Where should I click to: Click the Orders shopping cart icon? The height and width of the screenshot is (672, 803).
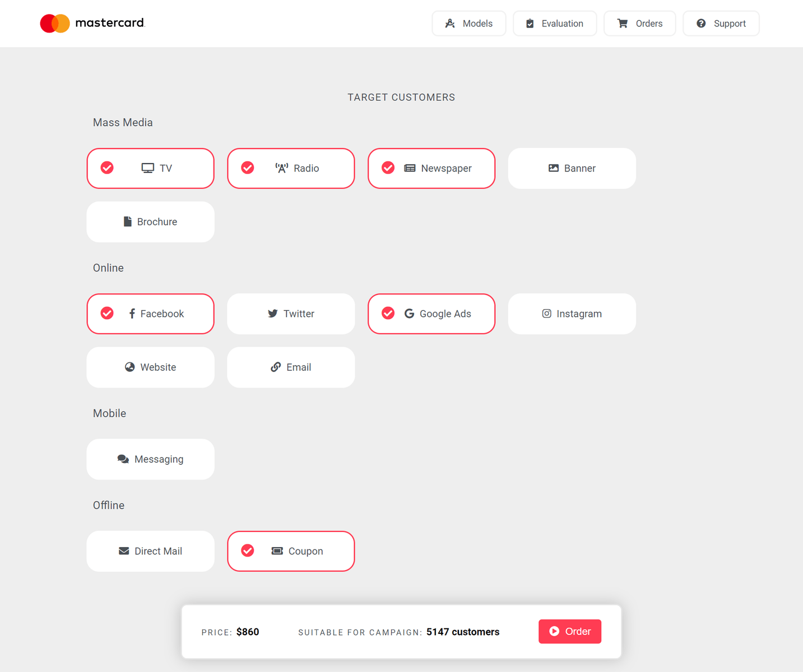(x=623, y=24)
